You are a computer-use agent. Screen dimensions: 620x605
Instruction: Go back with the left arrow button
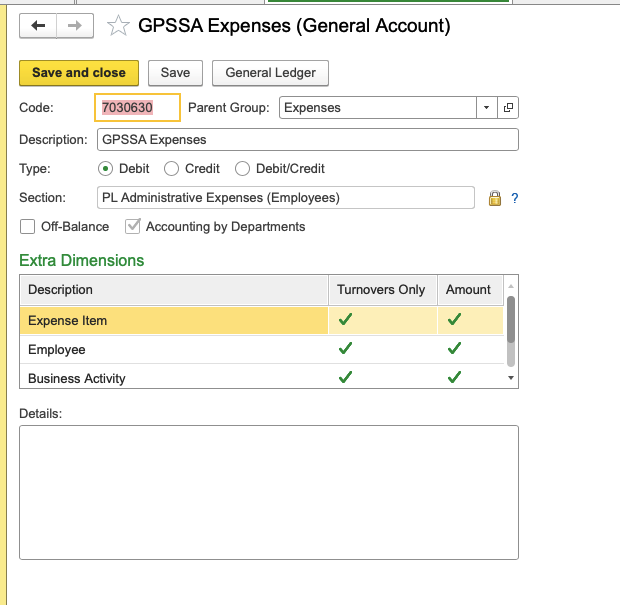[x=38, y=26]
